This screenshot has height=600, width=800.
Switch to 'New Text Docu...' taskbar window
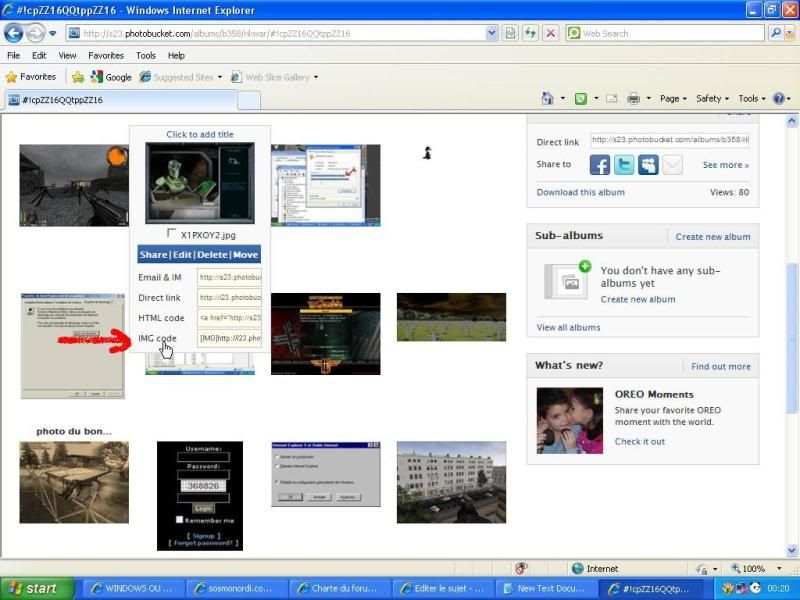pyautogui.click(x=546, y=588)
